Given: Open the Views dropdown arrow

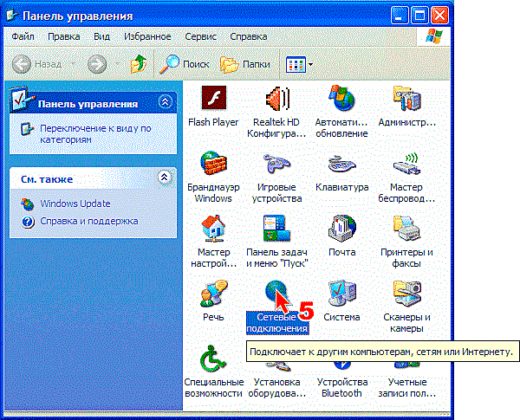Looking at the screenshot, I should 311,64.
